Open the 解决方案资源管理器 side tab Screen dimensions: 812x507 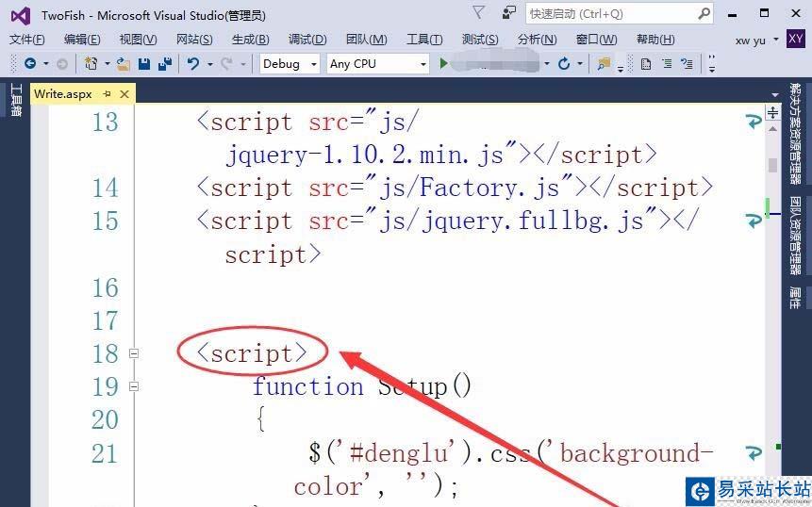(x=795, y=134)
